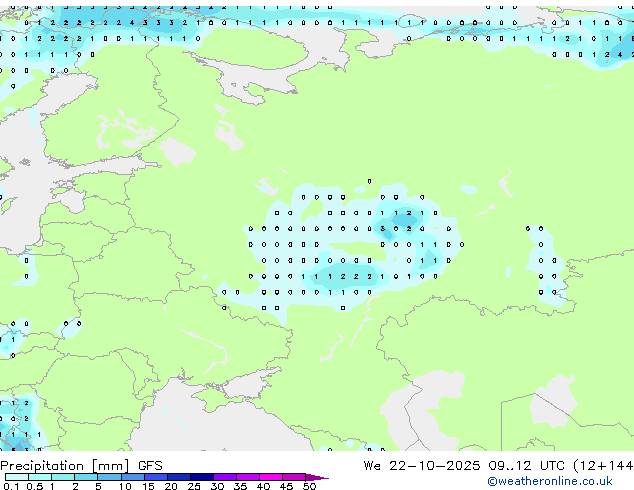Click the legend label '50'
The image size is (634, 490).
click(309, 486)
